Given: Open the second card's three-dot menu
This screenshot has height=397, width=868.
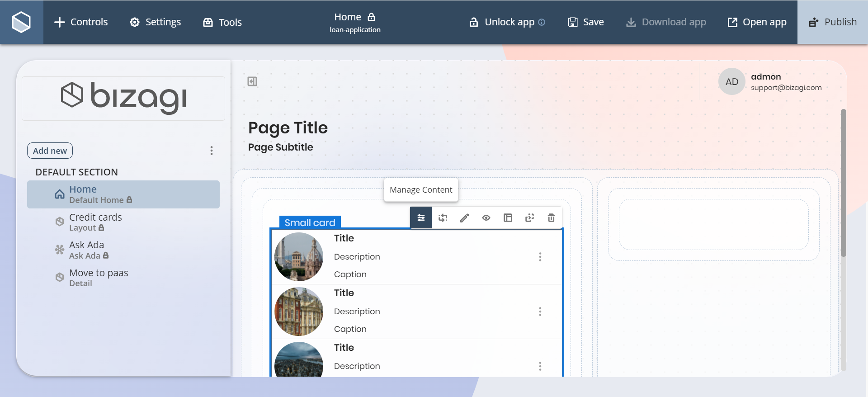Looking at the screenshot, I should (x=540, y=312).
